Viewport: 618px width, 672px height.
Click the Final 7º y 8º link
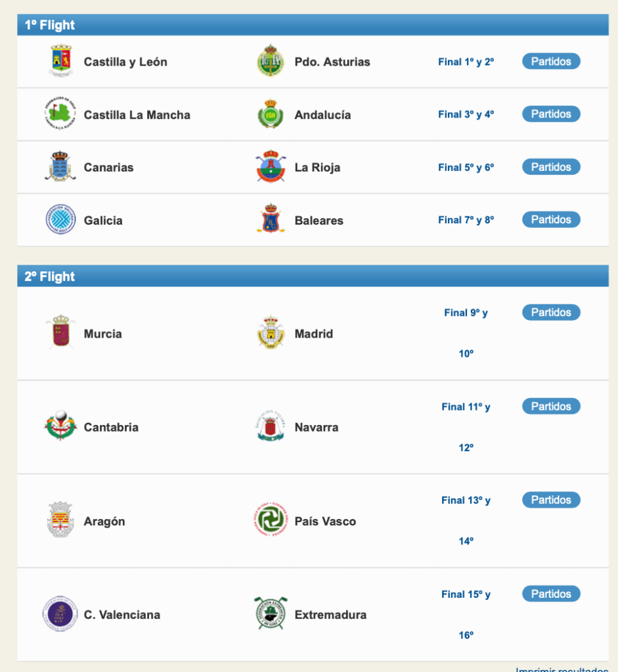click(x=466, y=220)
